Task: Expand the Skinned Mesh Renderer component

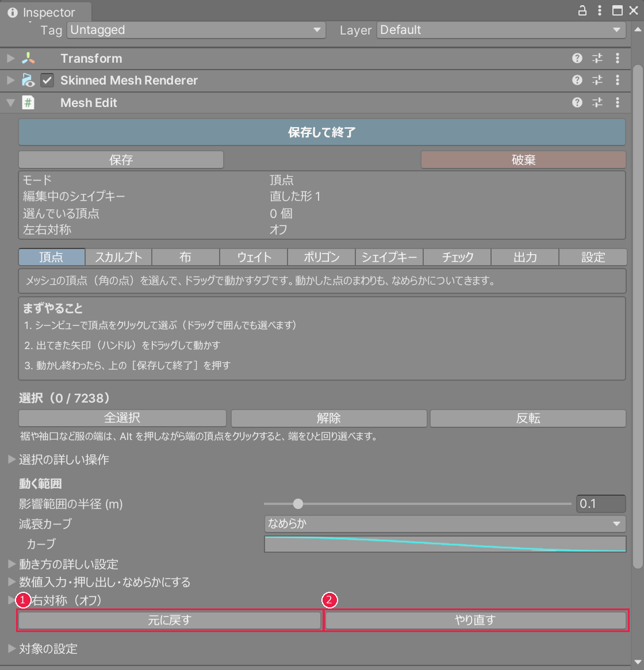Action: pos(11,81)
